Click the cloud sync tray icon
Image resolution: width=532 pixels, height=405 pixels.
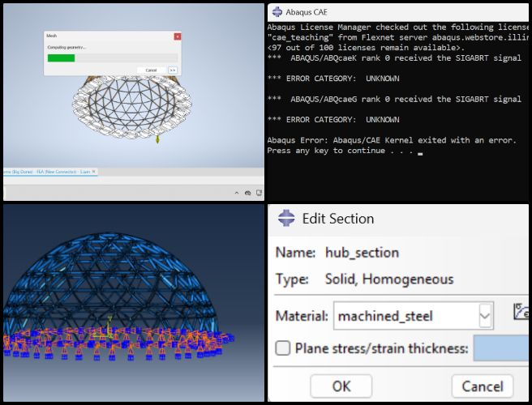point(247,193)
